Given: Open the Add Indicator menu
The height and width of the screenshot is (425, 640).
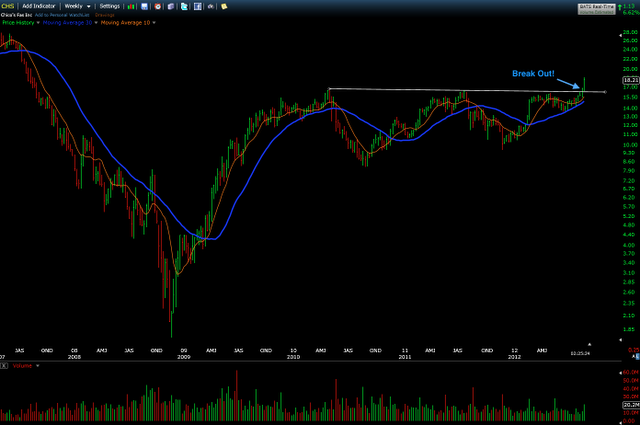Looking at the screenshot, I should coord(38,6).
